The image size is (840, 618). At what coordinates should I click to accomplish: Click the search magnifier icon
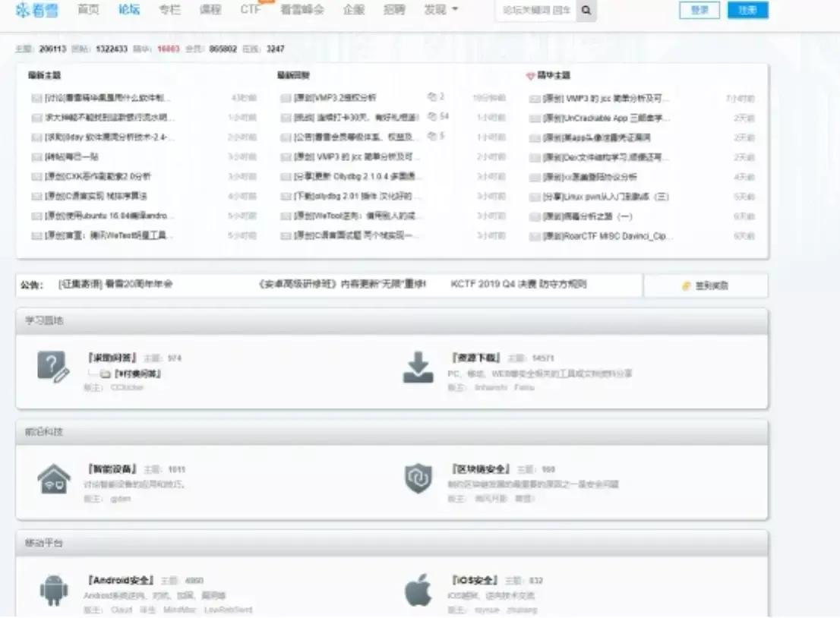(x=584, y=11)
